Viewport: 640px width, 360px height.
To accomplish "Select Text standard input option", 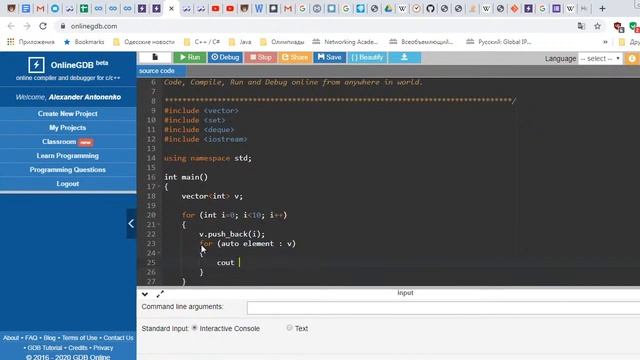I will tap(289, 328).
